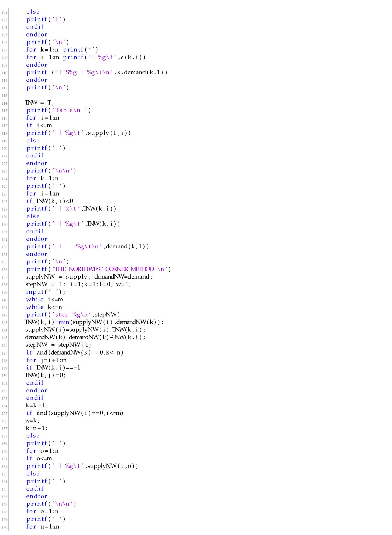Click "for o=1:n" on line 160
The image size is (392, 535).
click(x=42, y=451)
